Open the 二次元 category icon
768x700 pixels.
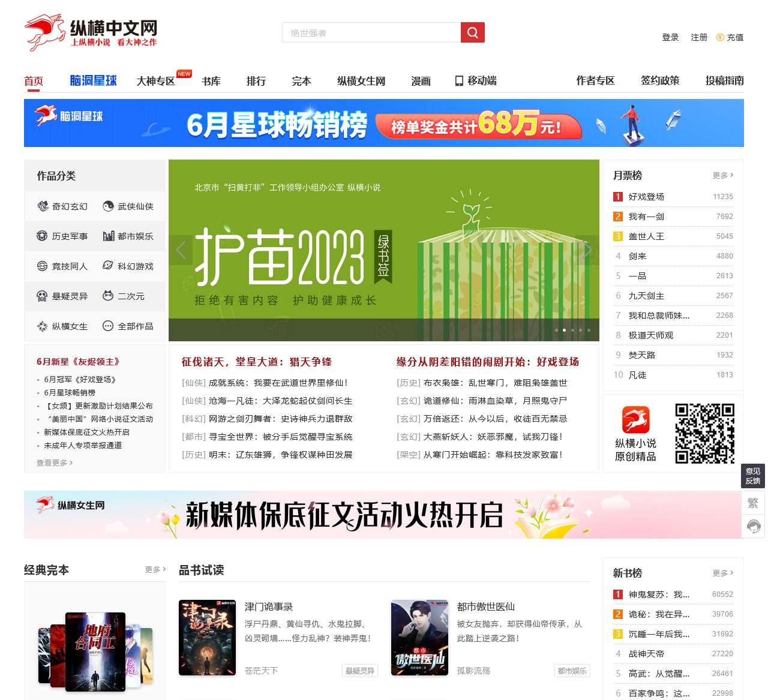coord(108,296)
